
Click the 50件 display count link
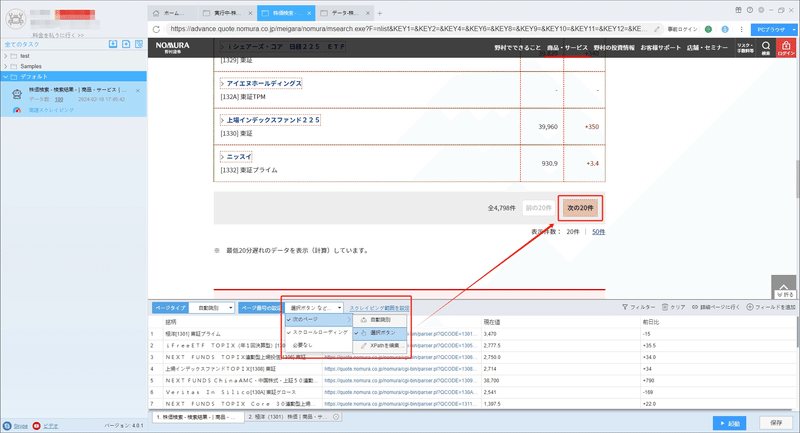pyautogui.click(x=598, y=232)
